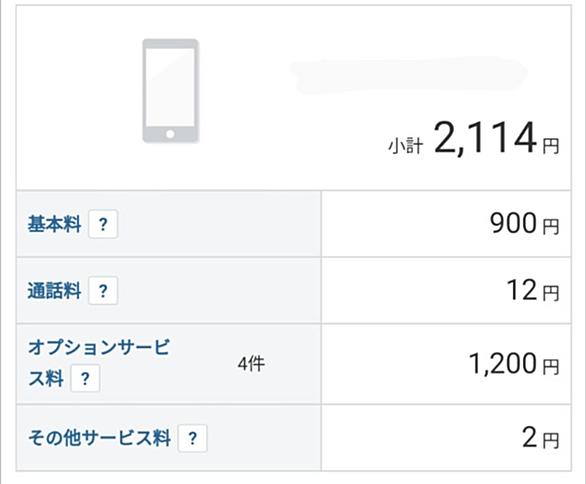Select the 基本料 table row

294,224
